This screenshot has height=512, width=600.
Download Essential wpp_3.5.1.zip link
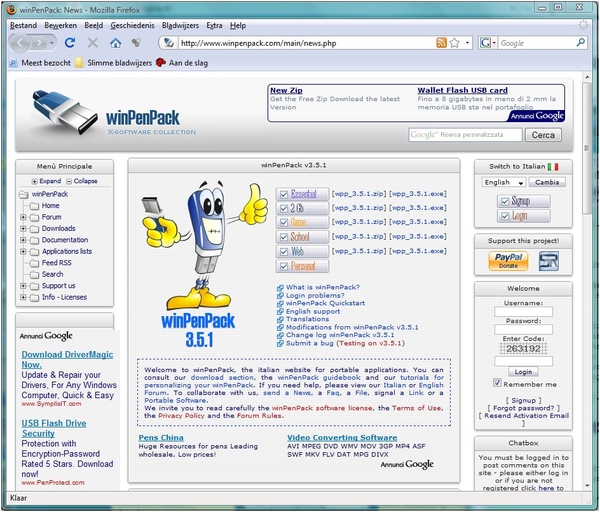pyautogui.click(x=359, y=194)
